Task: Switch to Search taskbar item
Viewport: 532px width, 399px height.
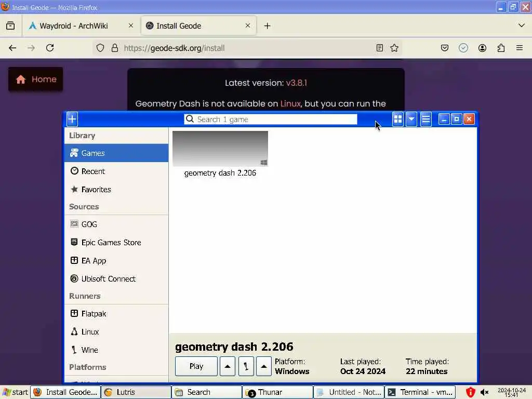Action: pyautogui.click(x=207, y=392)
